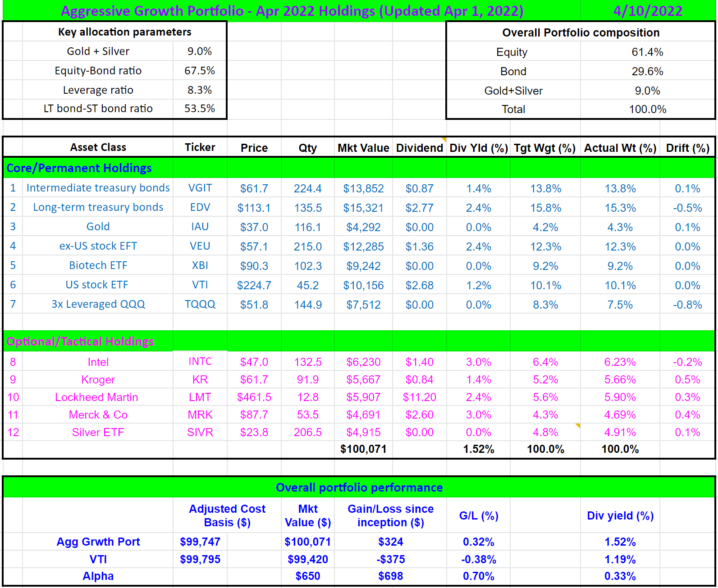Select the Dividend column header
718x588 pixels.
[x=420, y=148]
